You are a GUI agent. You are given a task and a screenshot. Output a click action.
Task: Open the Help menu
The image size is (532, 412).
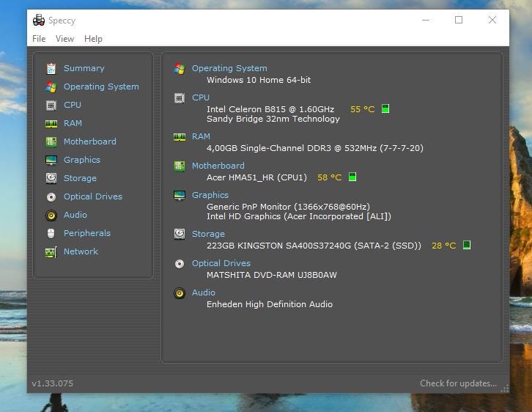(93, 39)
